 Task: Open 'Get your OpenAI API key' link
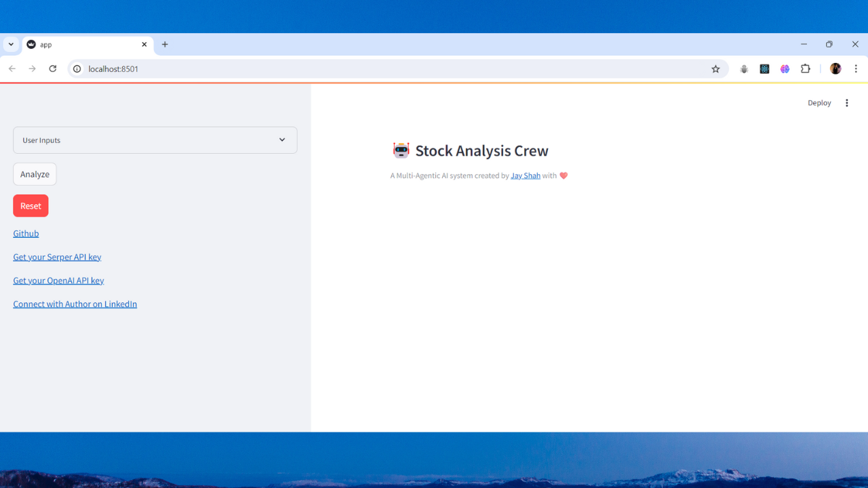pyautogui.click(x=58, y=281)
